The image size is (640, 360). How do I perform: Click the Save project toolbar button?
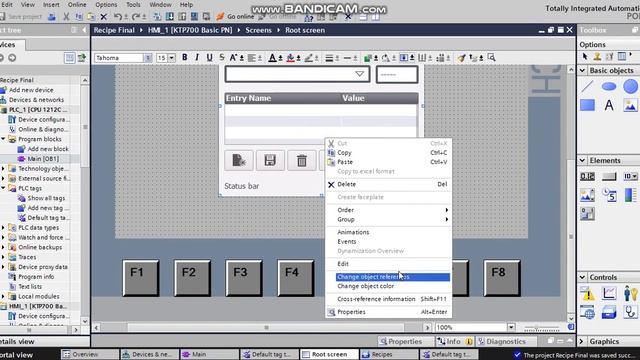[x=21, y=17]
